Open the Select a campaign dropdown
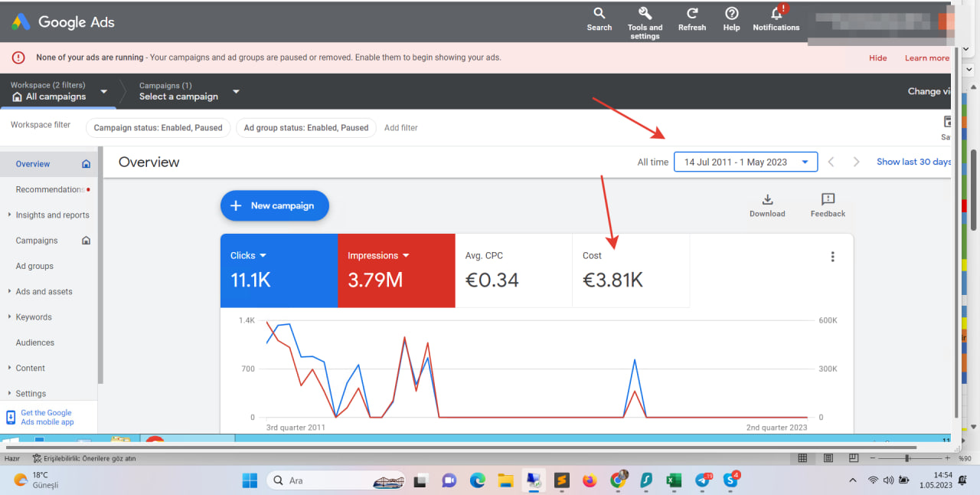This screenshot has height=495, width=980. [189, 91]
